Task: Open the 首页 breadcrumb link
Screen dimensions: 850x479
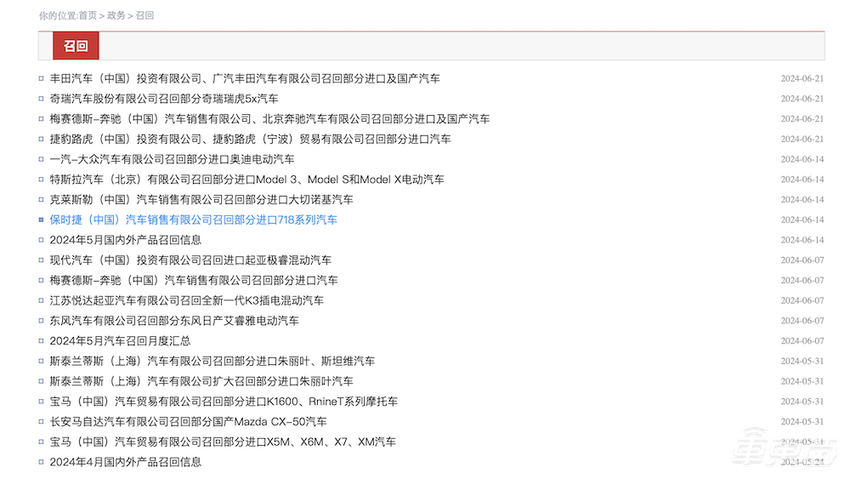Action: 88,16
